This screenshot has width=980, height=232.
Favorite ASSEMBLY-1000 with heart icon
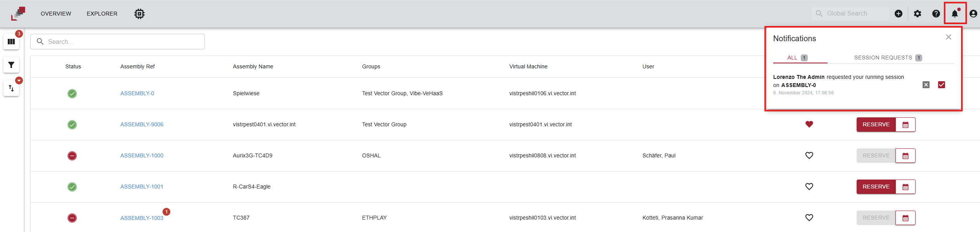pos(809,155)
